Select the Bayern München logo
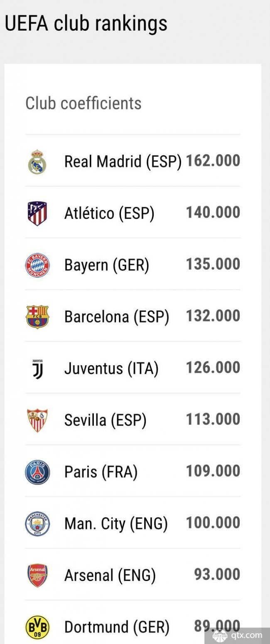The image size is (270, 644). click(37, 265)
